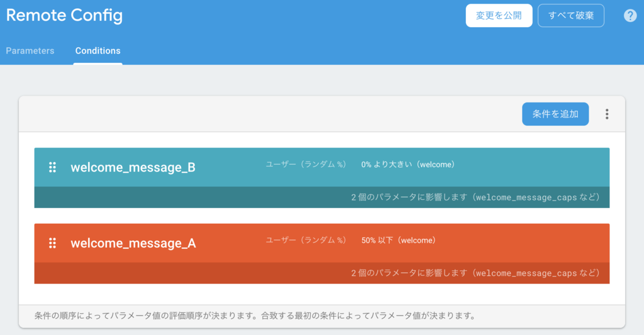
Task: Click the footer note about 条件の順序
Action: pyautogui.click(x=255, y=316)
